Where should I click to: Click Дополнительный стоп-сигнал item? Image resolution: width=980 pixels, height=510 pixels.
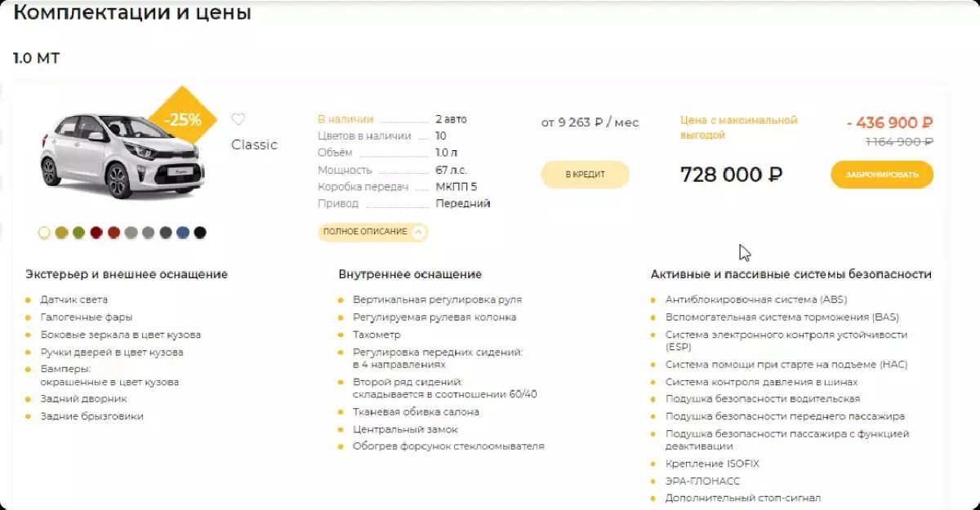coord(743,498)
